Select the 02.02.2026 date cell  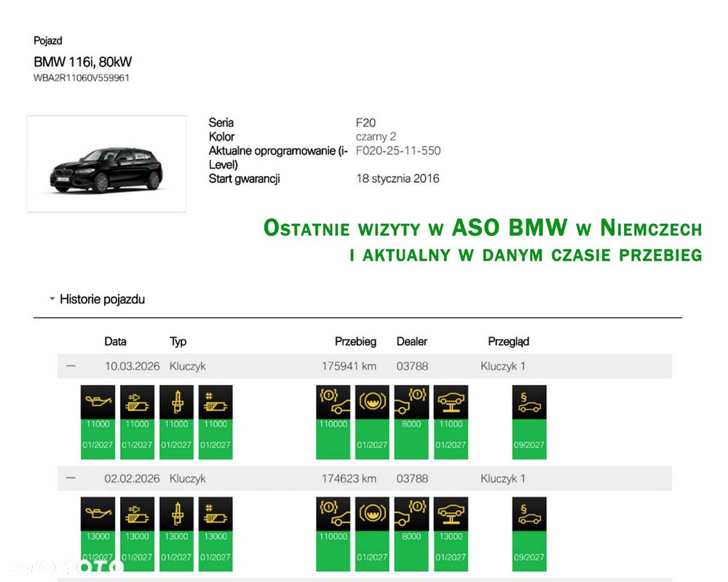(x=132, y=479)
